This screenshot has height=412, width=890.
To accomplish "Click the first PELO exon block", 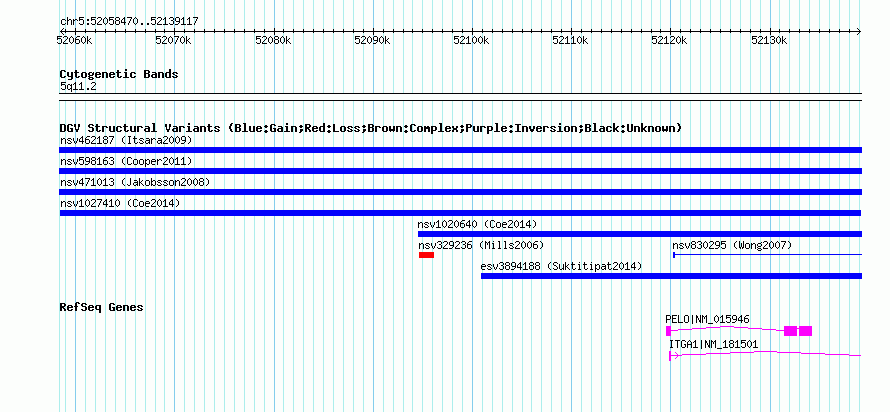I will pos(668,331).
